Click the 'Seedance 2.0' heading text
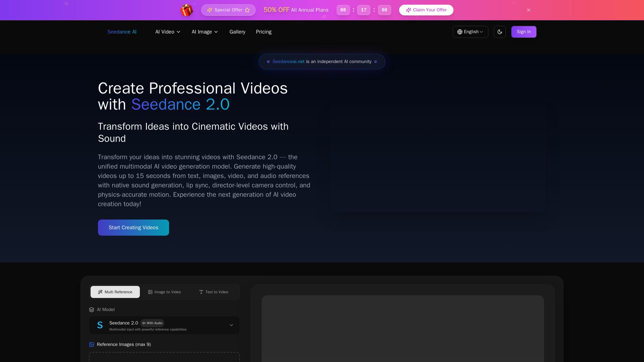This screenshot has width=644, height=362. (x=180, y=105)
